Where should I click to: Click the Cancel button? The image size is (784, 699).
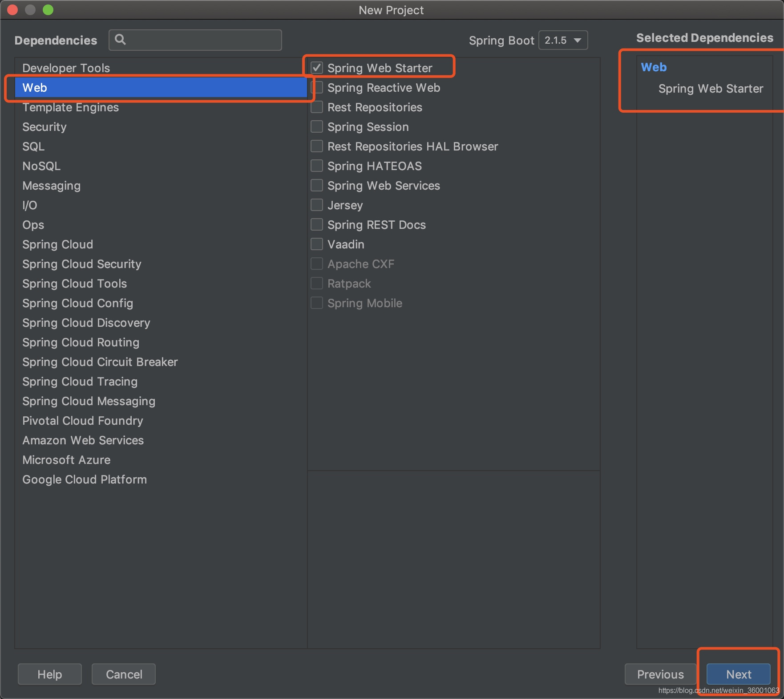pos(124,674)
